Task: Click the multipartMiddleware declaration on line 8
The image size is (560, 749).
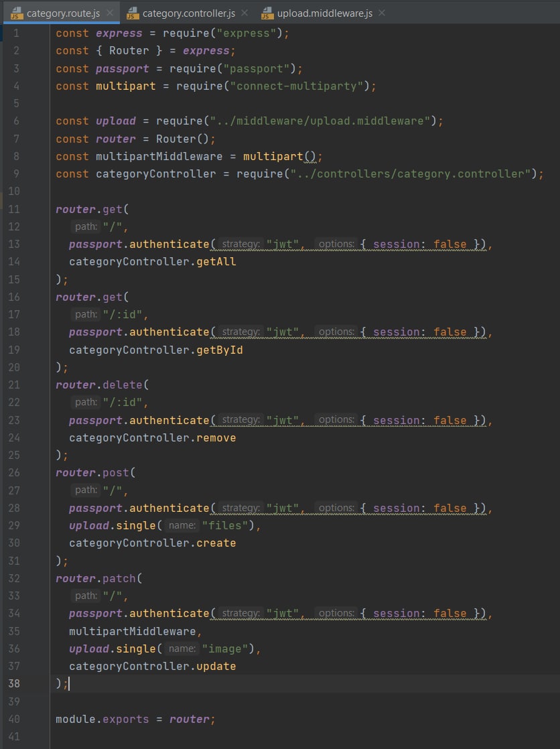Action: click(159, 157)
